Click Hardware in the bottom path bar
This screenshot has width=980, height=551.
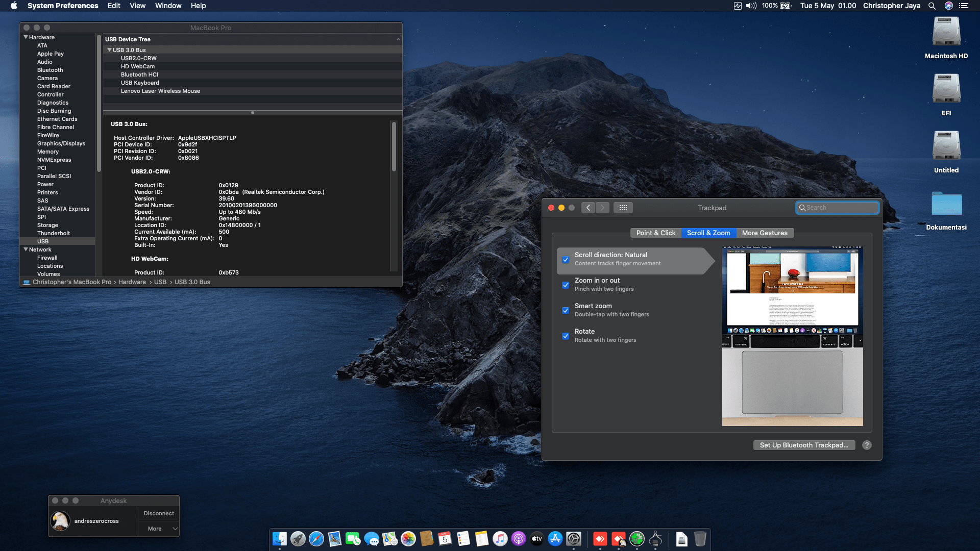pyautogui.click(x=132, y=282)
